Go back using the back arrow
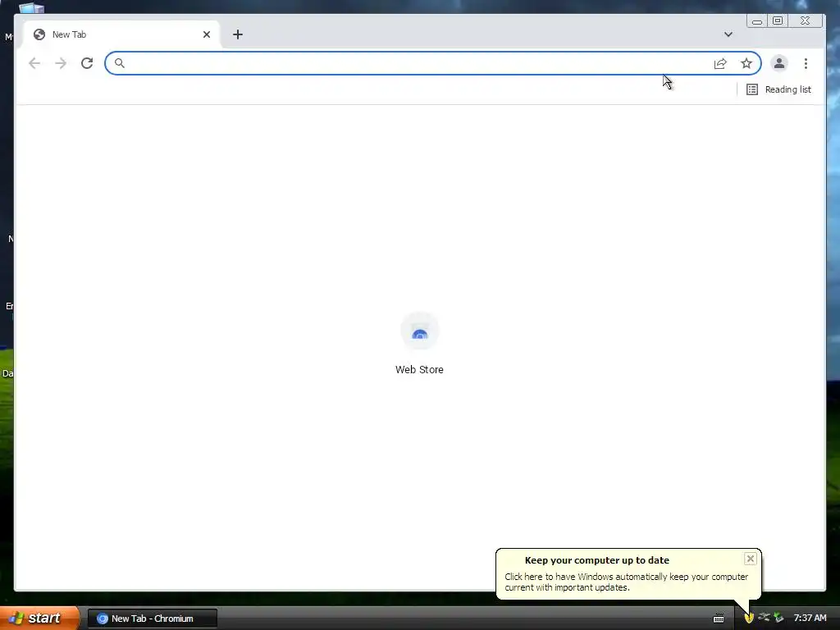This screenshot has height=630, width=840. point(34,63)
